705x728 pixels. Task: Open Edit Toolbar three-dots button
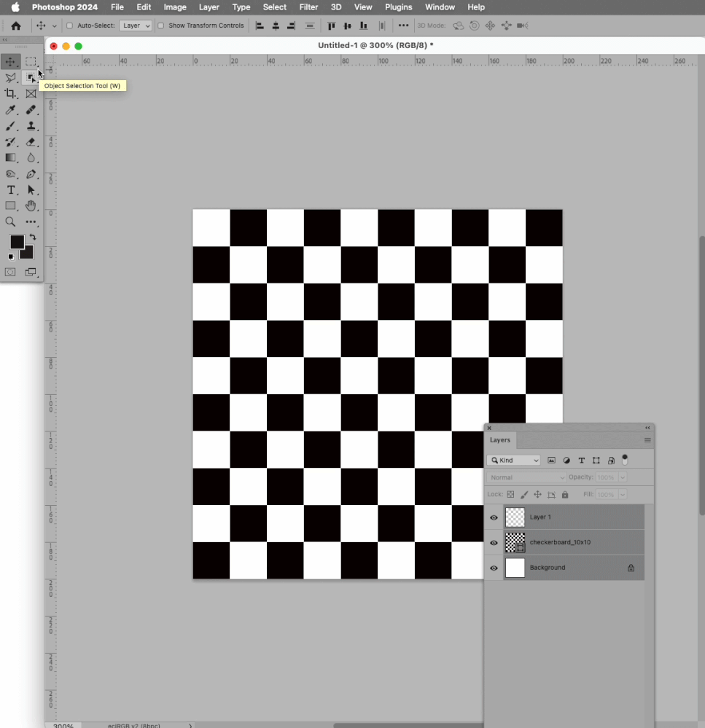pos(31,222)
